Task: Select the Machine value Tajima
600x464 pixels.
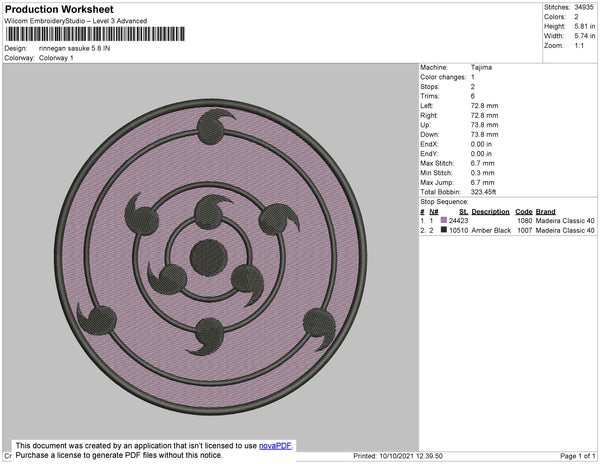Action: [481, 67]
